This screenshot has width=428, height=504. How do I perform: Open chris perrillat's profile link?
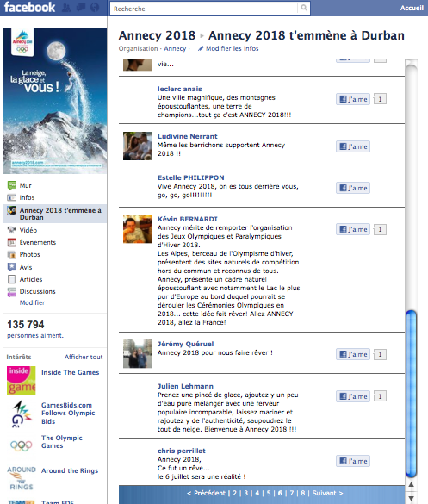coord(181,451)
